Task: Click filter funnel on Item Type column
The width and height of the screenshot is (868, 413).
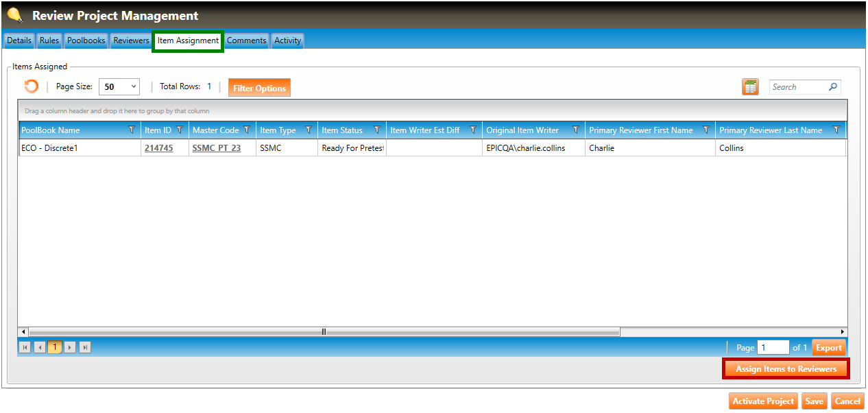Action: coord(309,130)
